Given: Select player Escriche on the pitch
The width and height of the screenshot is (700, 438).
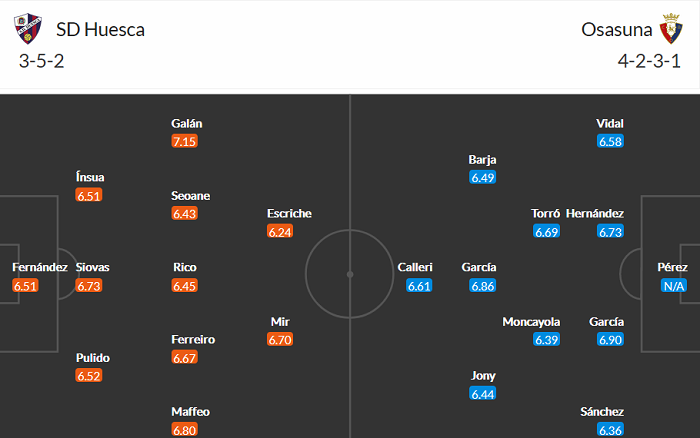Looking at the screenshot, I should [289, 213].
